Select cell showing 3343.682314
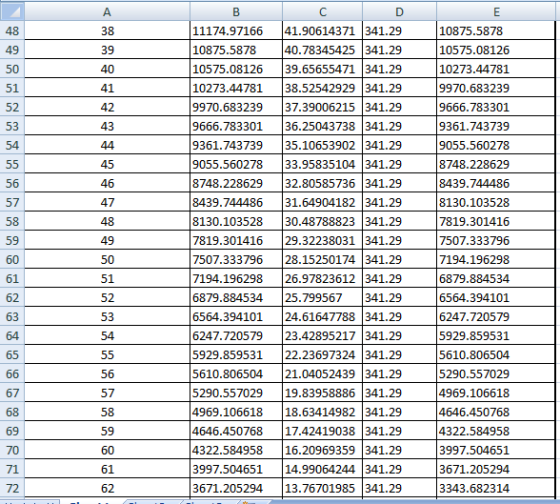560x504 pixels. (x=496, y=488)
